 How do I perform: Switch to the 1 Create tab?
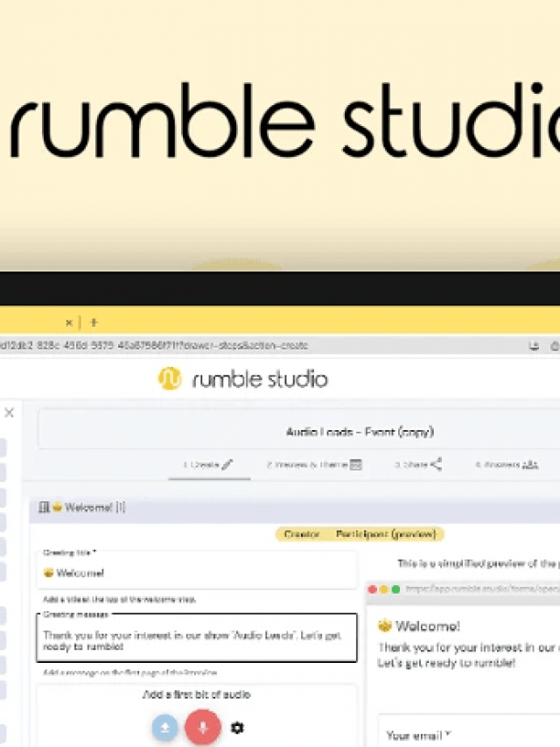208,464
